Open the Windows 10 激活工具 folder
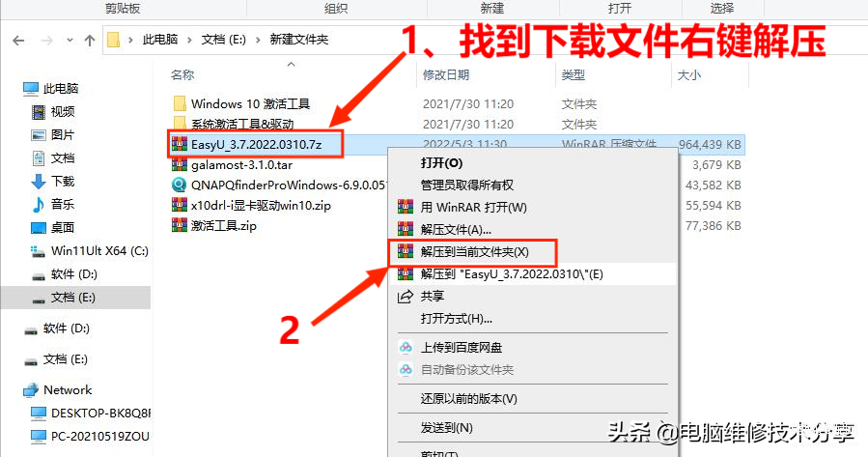The width and height of the screenshot is (868, 457). pos(250,103)
